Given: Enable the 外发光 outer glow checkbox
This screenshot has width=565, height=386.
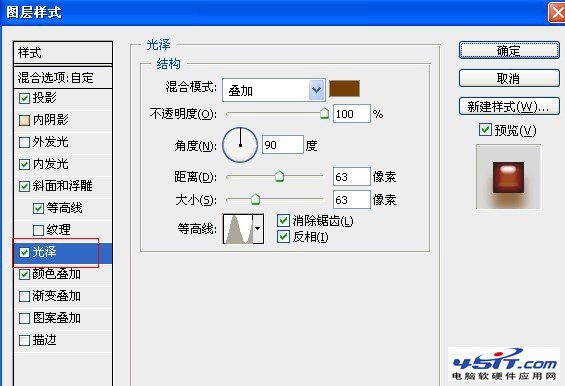Looking at the screenshot, I should pos(24,142).
